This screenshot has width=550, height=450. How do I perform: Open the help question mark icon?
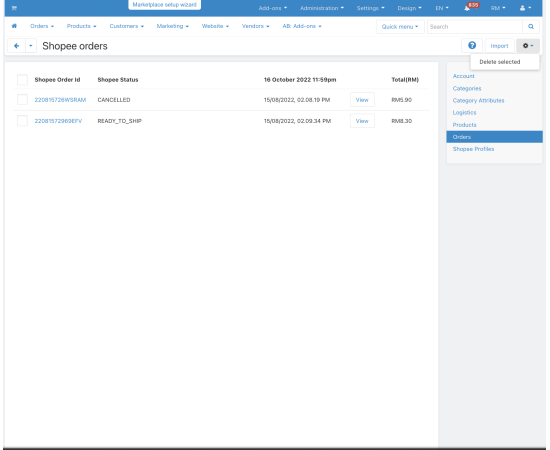(x=472, y=46)
